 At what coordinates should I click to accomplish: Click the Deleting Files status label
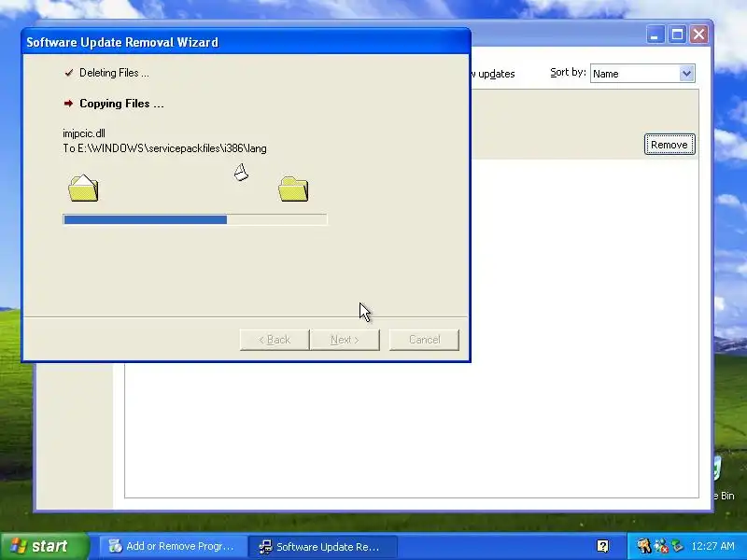pos(114,73)
